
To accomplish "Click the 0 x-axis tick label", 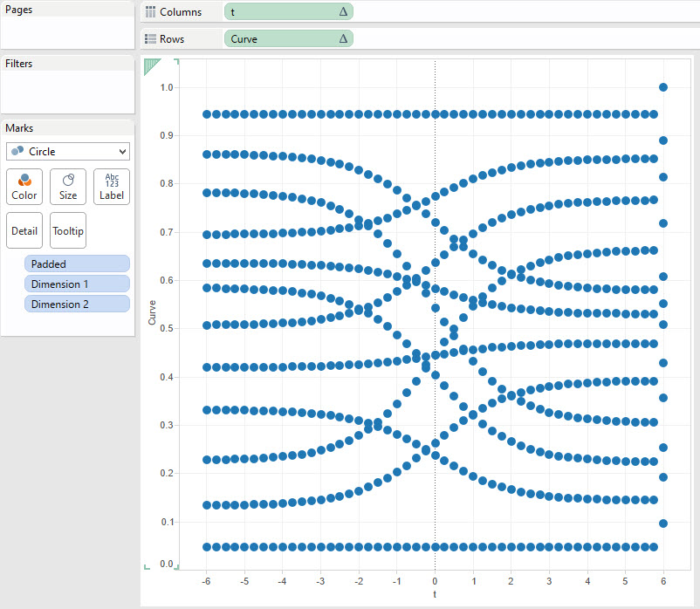I will pyautogui.click(x=435, y=581).
